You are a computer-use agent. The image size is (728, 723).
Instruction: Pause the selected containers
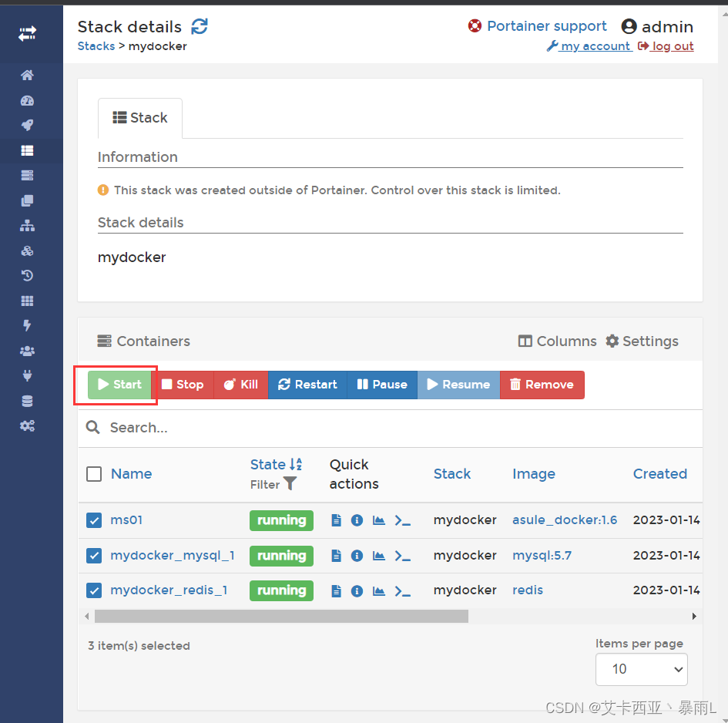(x=381, y=385)
